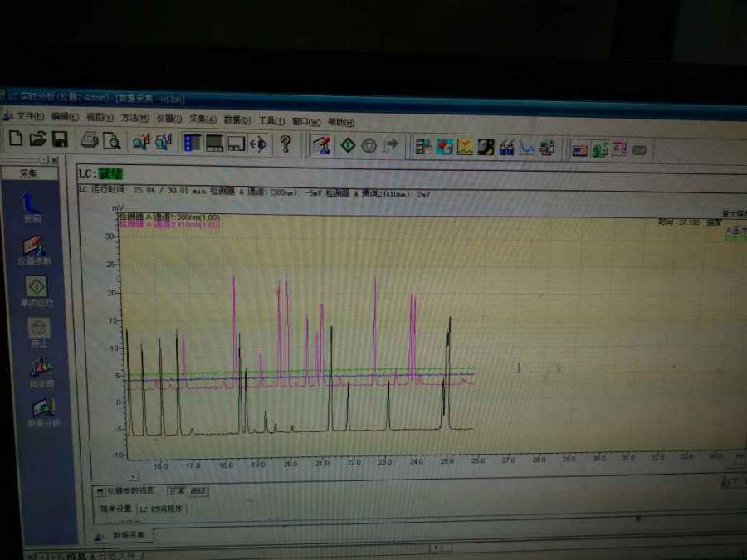
Task: Open the 数据(D) menu
Action: (x=237, y=120)
